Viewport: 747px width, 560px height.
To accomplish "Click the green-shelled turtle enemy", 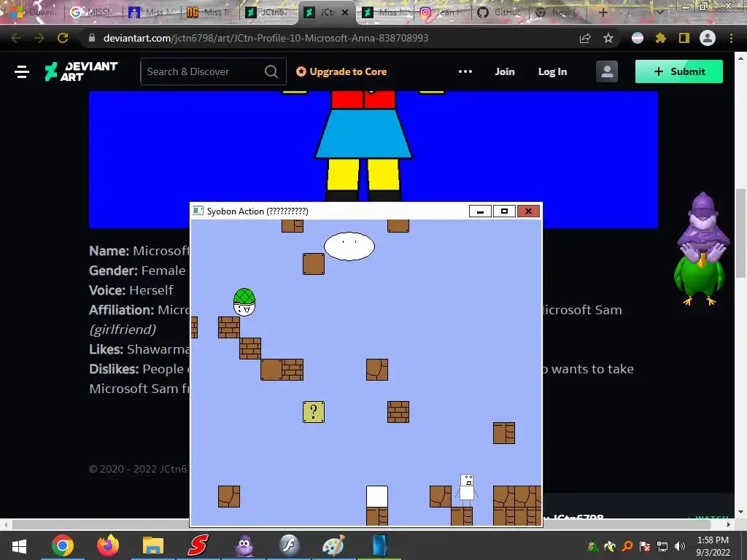I will click(x=244, y=302).
